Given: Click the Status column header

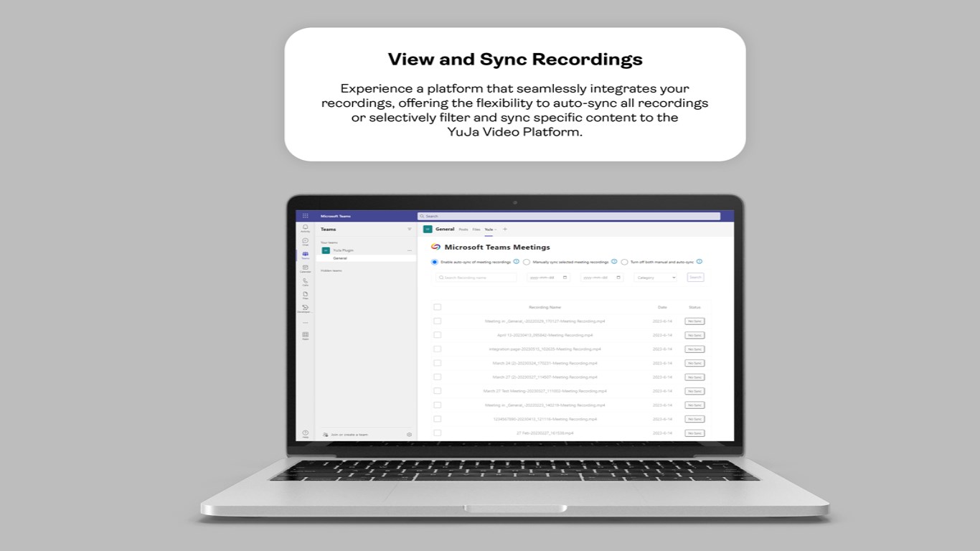Looking at the screenshot, I should pyautogui.click(x=694, y=307).
